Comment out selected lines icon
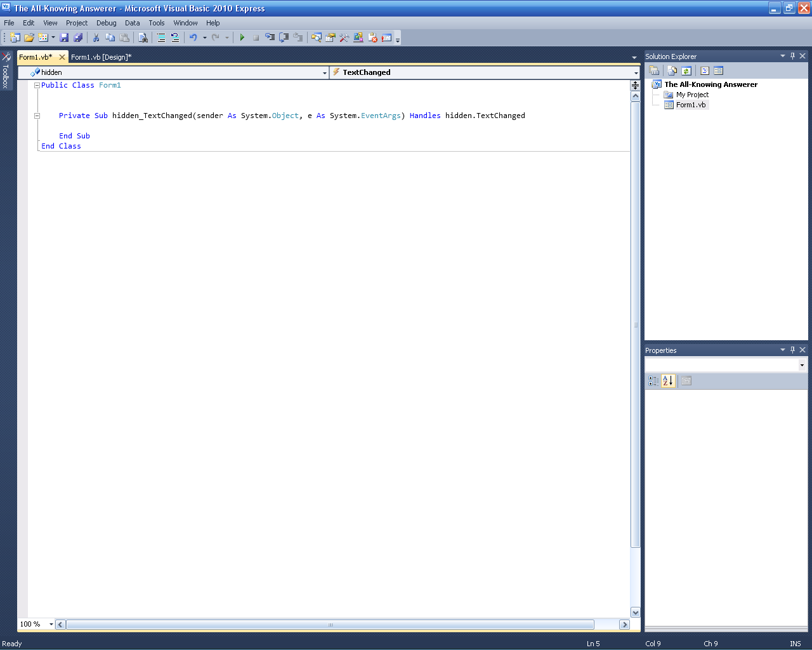 161,38
